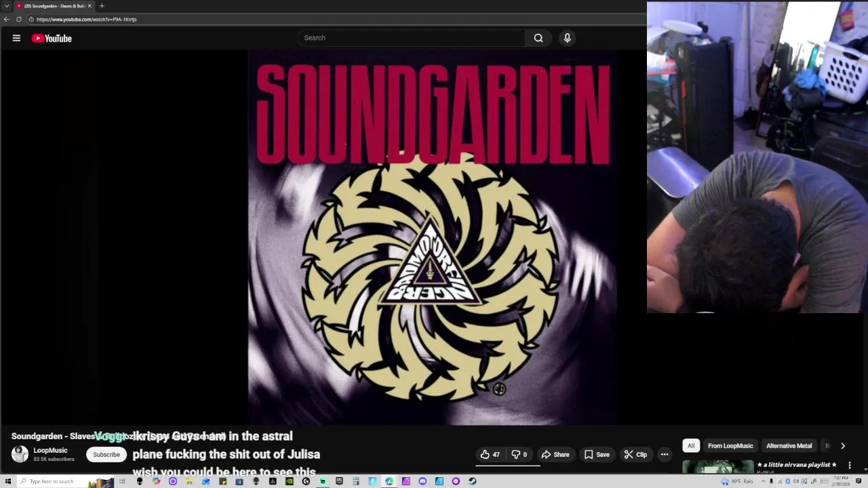Open the browser tab list dropdown
The width and height of the screenshot is (868, 488).
[x=7, y=6]
